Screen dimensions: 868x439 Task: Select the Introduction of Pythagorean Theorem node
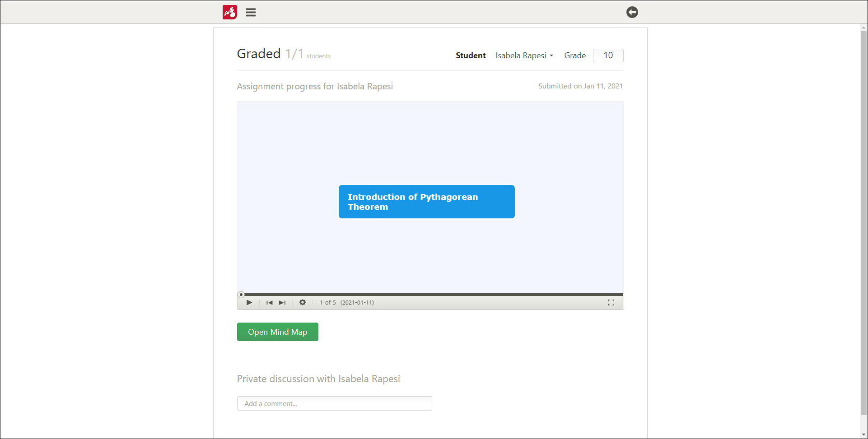(427, 202)
